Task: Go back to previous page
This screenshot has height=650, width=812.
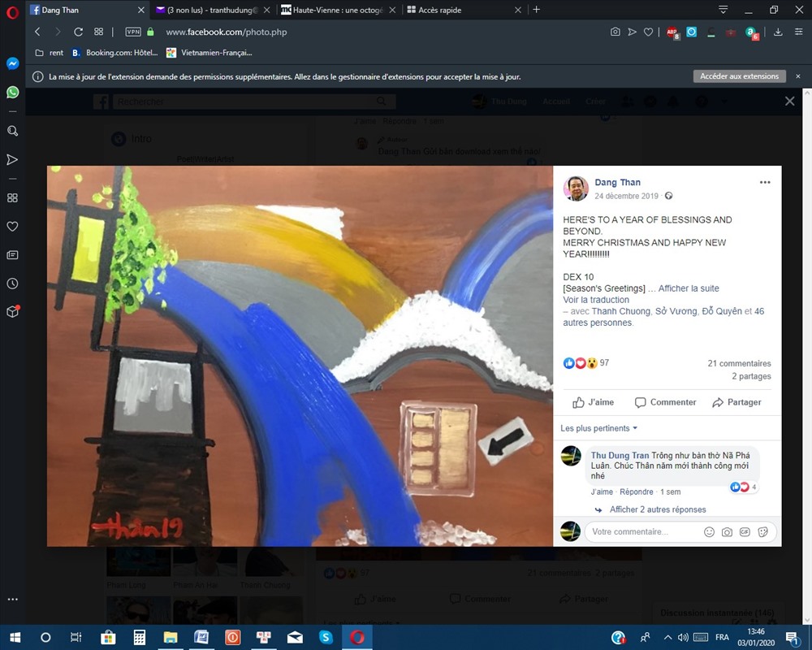Action: pos(37,32)
